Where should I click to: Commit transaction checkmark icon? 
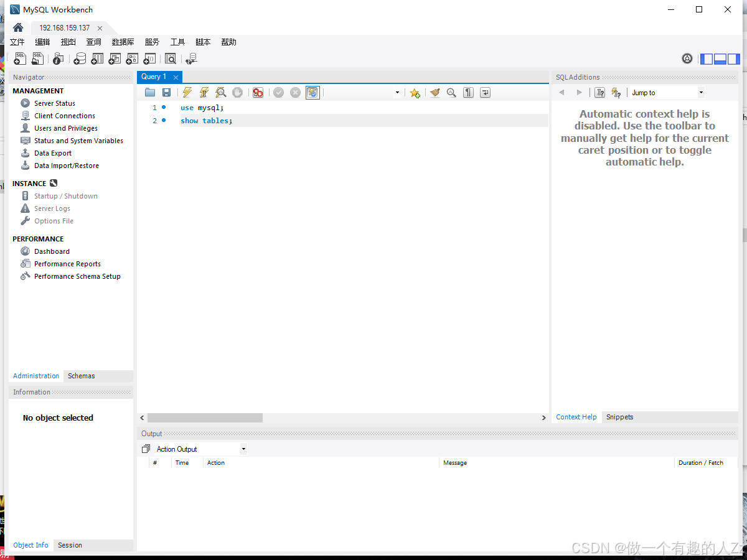(x=278, y=93)
